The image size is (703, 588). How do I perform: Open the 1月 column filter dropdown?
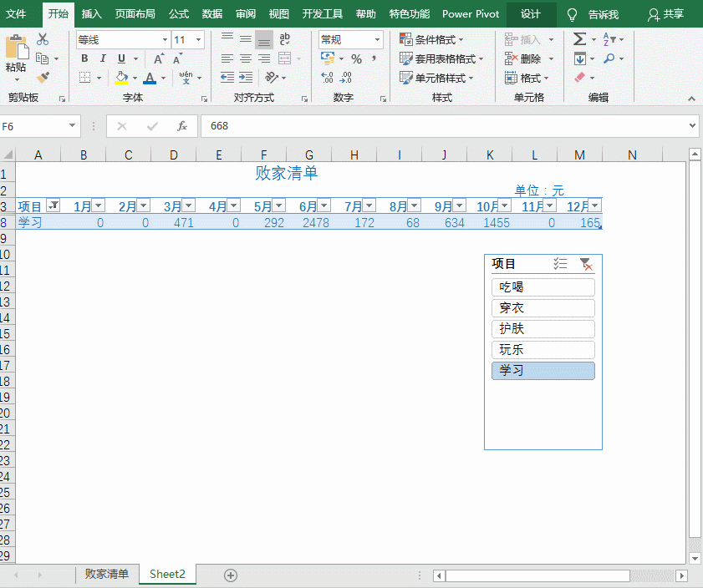click(x=99, y=205)
